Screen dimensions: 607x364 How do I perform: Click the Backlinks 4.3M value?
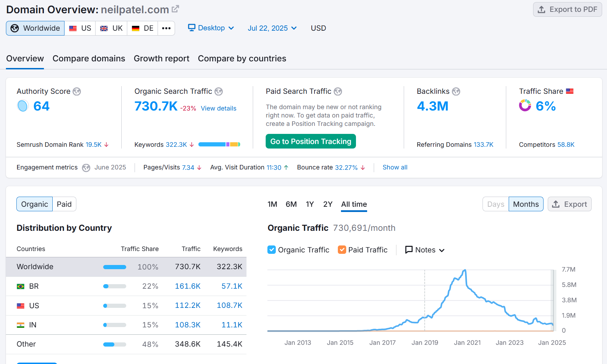pyautogui.click(x=432, y=106)
